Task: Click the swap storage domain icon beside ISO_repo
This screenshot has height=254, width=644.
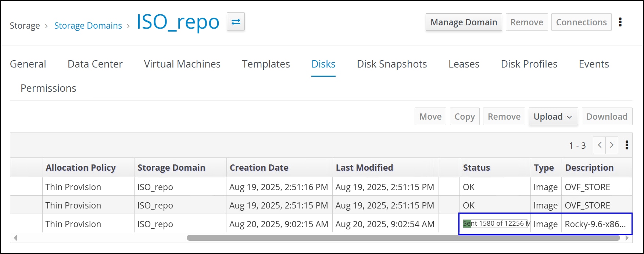Action: click(x=236, y=22)
